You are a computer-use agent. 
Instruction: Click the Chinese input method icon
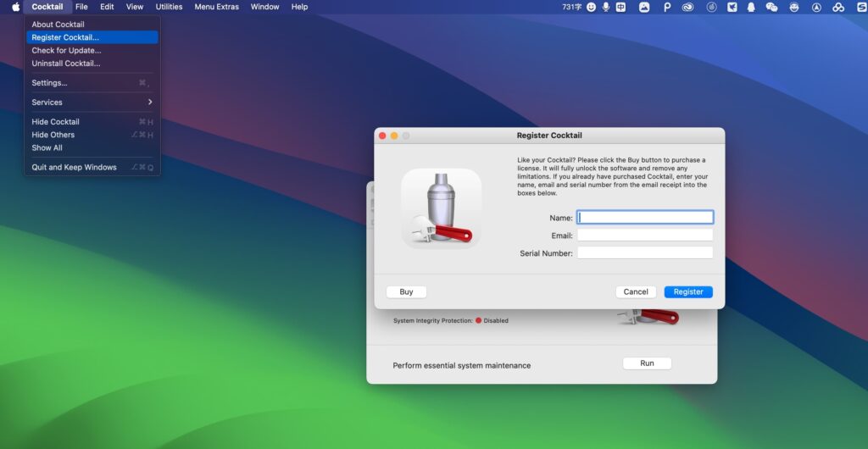coord(621,7)
